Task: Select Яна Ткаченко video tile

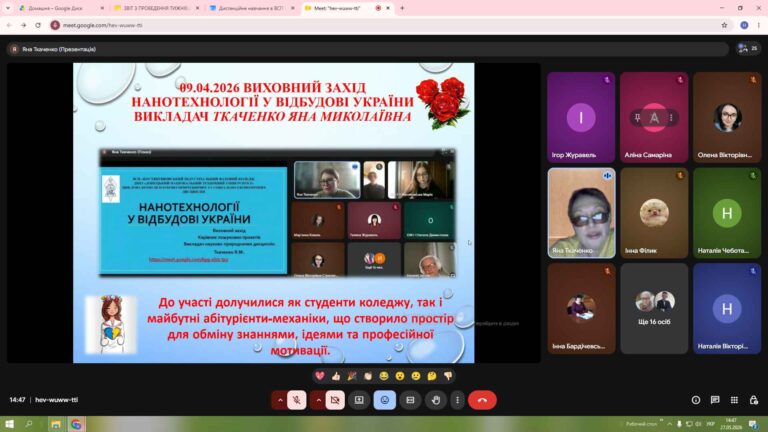Action: click(581, 213)
